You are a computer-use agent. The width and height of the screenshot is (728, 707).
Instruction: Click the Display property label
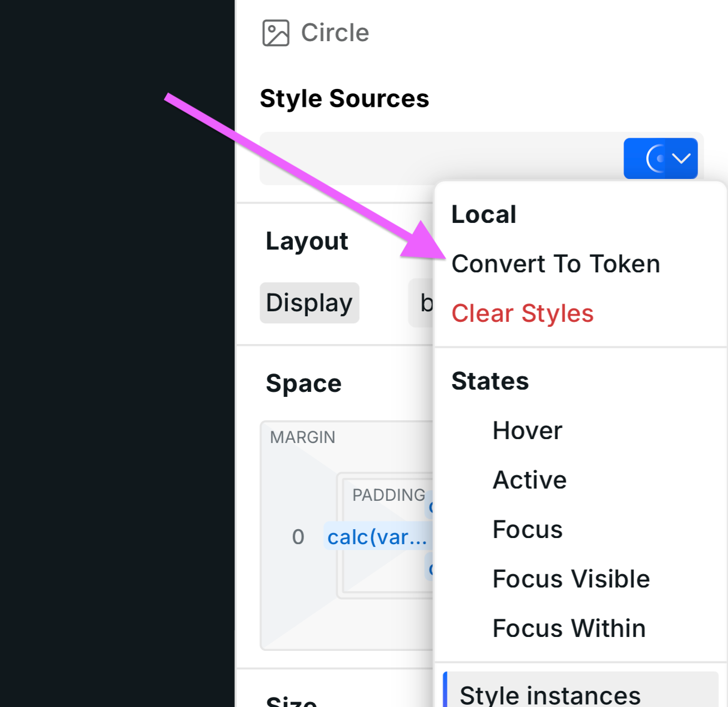click(x=309, y=302)
